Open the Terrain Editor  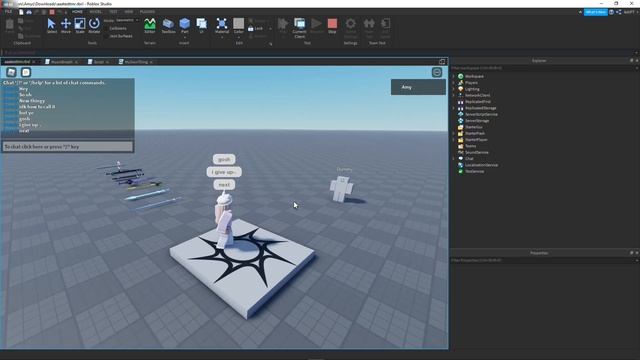pos(150,26)
